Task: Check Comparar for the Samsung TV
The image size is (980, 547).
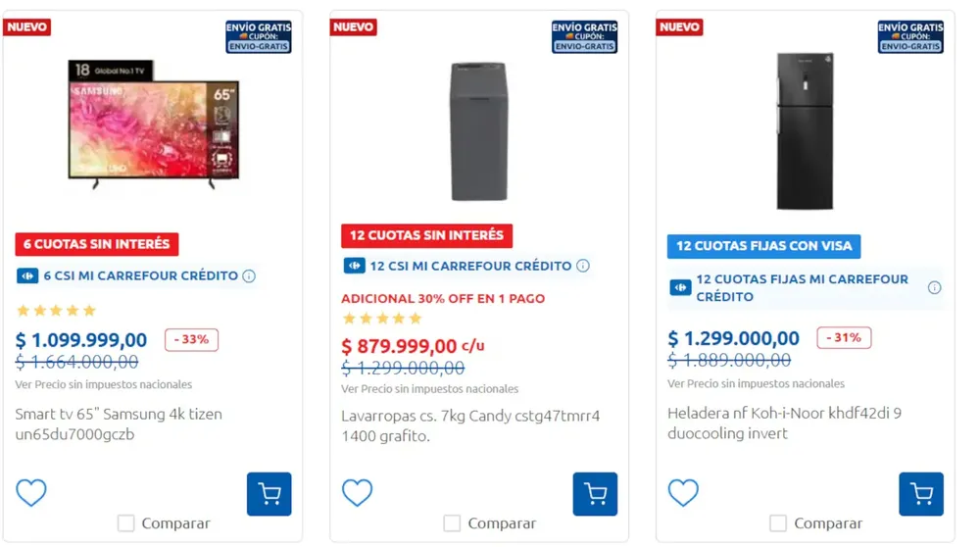Action: coord(126,523)
